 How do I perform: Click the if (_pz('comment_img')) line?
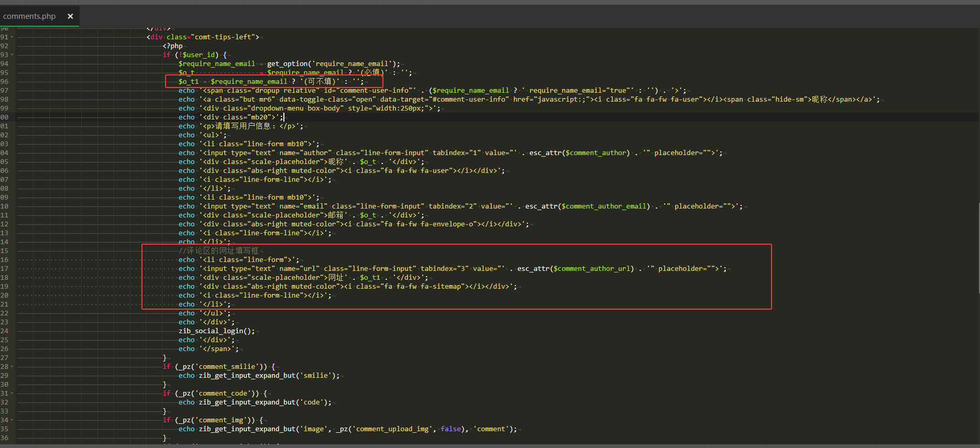[x=213, y=420]
